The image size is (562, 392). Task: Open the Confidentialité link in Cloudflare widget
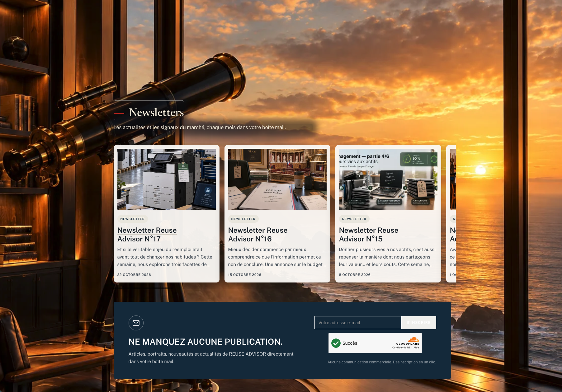tap(401, 348)
